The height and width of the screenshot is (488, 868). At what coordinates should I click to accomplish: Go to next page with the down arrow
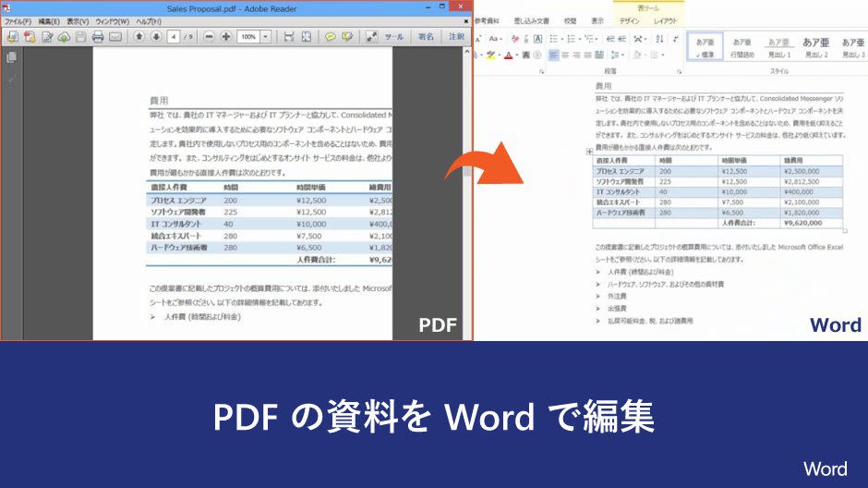tap(156, 37)
